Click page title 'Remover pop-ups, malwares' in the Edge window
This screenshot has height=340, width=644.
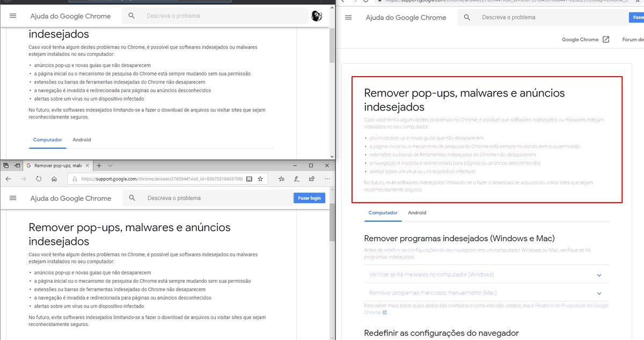point(129,234)
